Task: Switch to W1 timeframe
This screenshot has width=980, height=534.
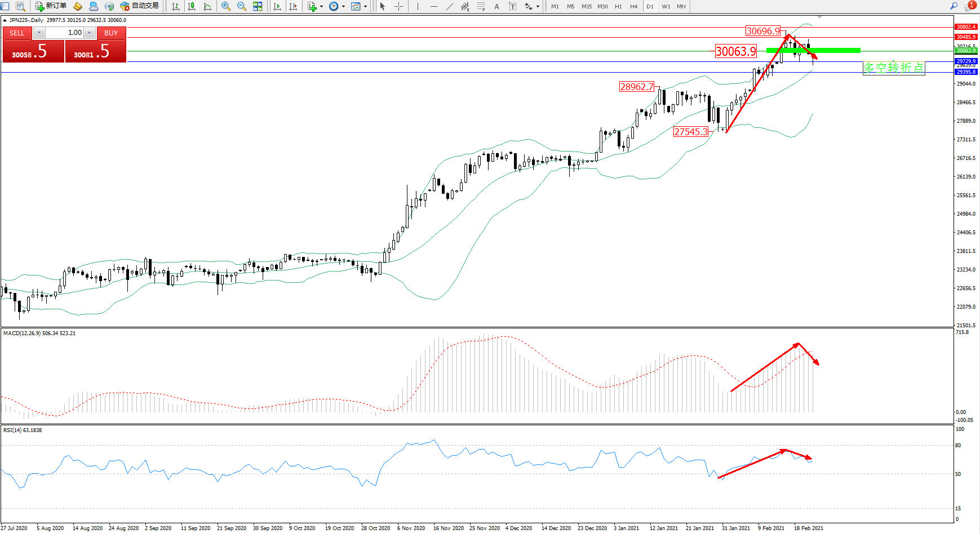Action: click(666, 7)
